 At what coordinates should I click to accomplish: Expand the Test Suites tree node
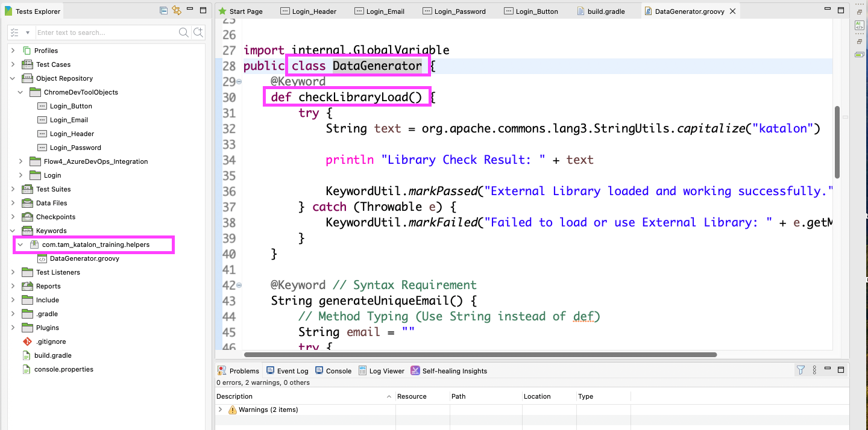tap(13, 189)
